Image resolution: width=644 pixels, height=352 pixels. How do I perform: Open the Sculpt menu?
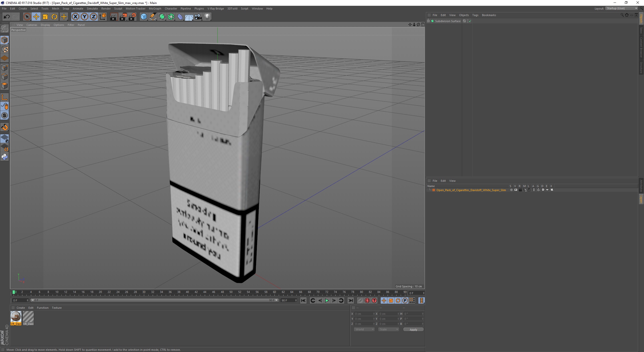pyautogui.click(x=118, y=9)
